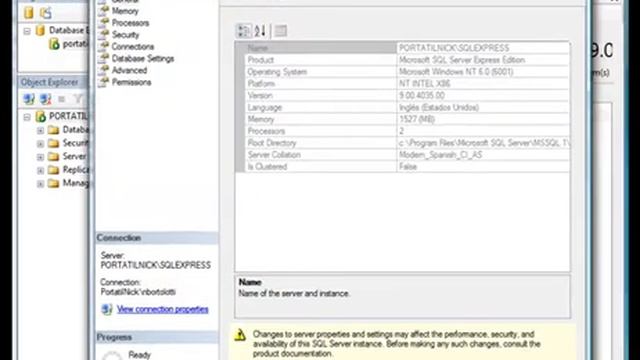
Task: Click the Disconnect icon in Object Explorer toolbar
Action: point(45,98)
